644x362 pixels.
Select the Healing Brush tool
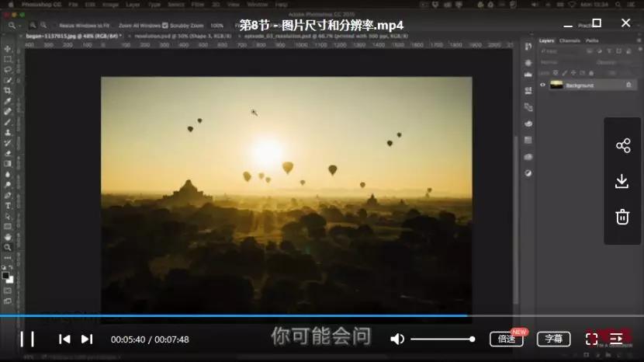[8, 112]
